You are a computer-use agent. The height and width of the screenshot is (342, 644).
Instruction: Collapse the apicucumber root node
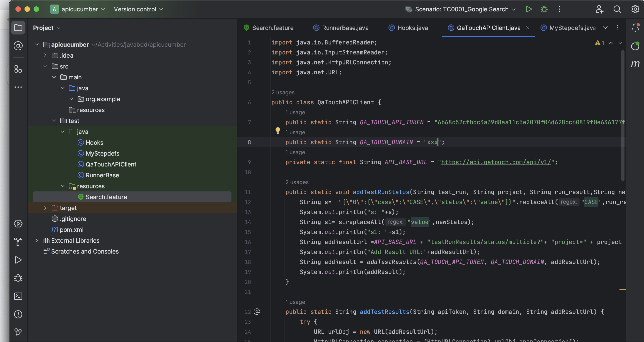pyautogui.click(x=37, y=44)
